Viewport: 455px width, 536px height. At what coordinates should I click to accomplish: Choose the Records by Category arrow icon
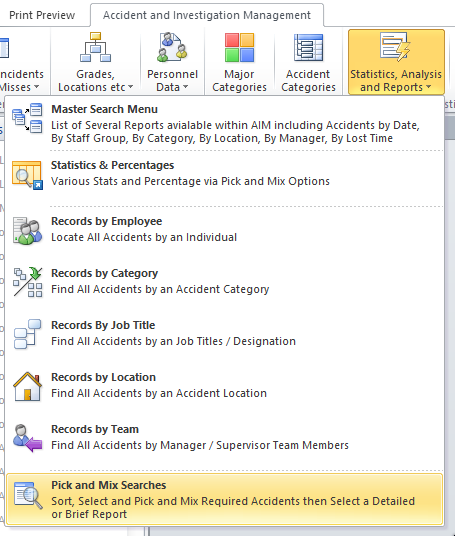click(27, 282)
